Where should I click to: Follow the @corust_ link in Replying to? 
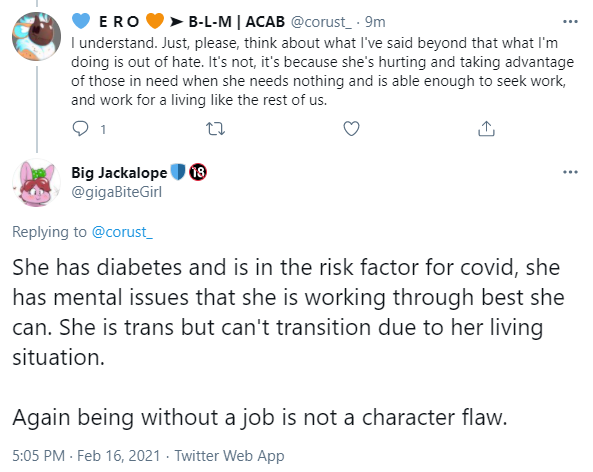tap(122, 232)
